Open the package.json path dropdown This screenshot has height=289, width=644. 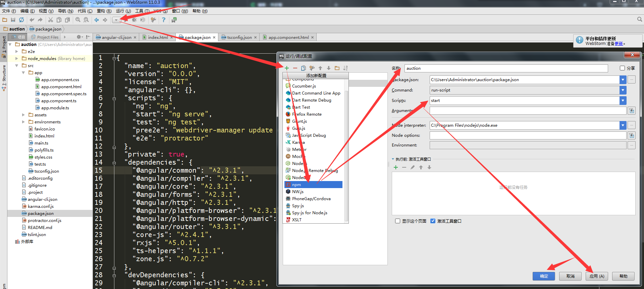point(623,80)
